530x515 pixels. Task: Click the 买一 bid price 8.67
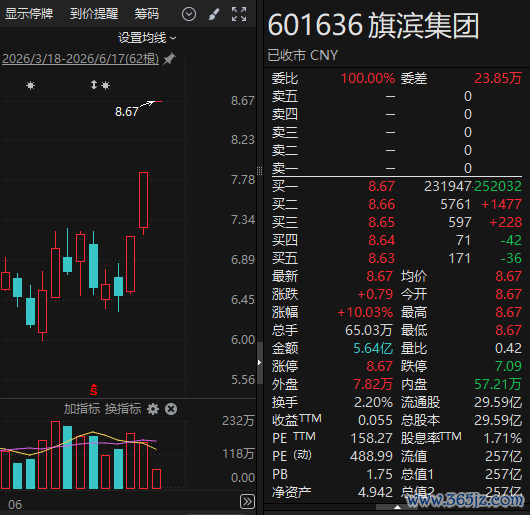381,186
